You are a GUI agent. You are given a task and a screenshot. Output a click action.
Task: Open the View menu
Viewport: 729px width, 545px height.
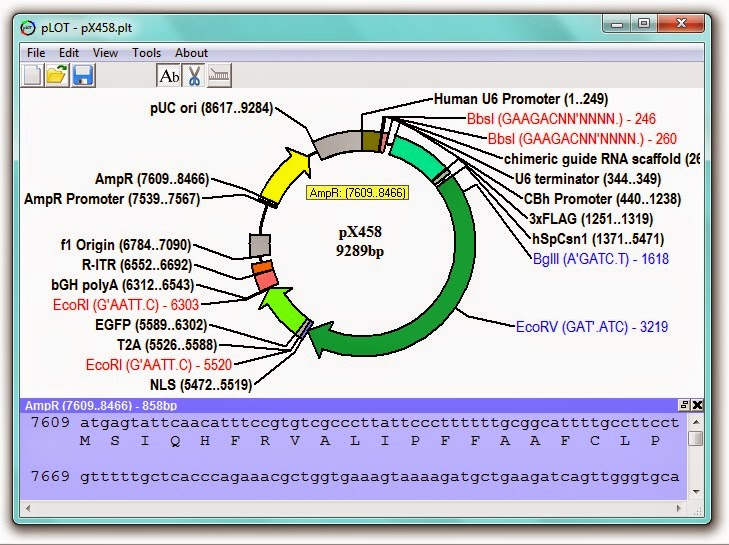(105, 53)
